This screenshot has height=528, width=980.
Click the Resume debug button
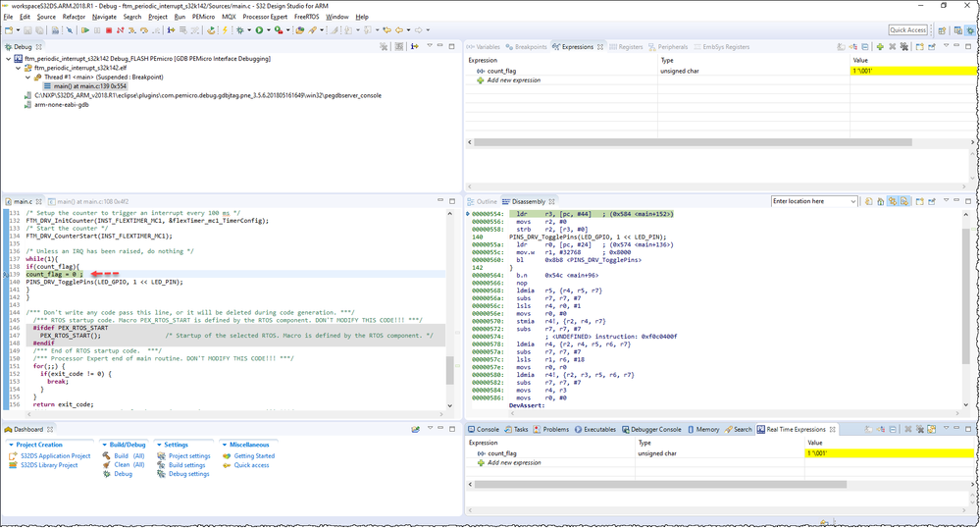85,30
